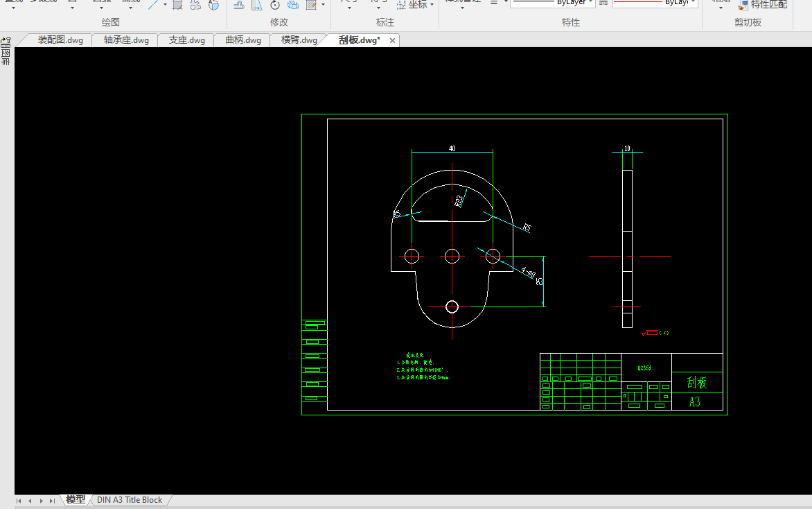Click the 特性匹配 paintbrush icon
The width and height of the screenshot is (812, 509).
coord(743,5)
